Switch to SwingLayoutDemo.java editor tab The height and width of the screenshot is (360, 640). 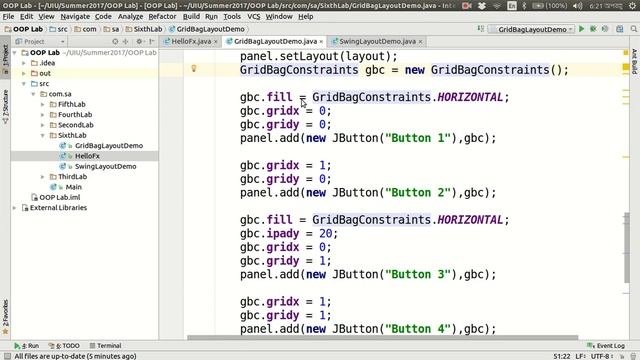pos(378,41)
